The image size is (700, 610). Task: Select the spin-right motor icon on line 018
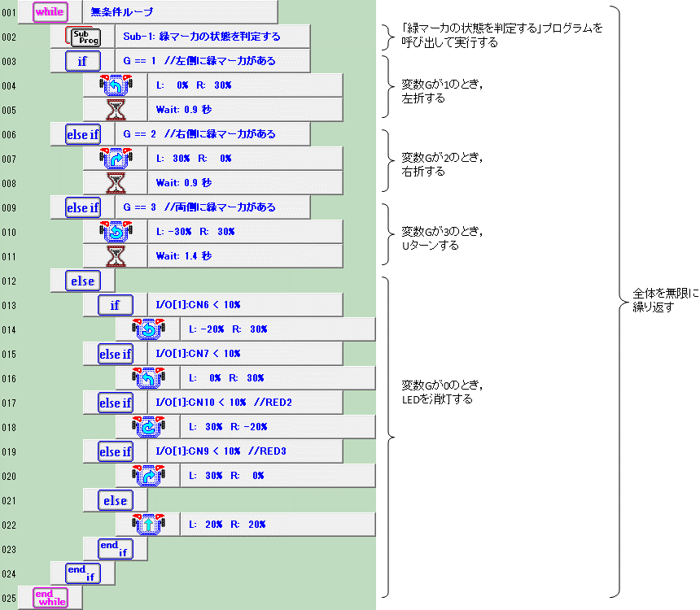148,427
